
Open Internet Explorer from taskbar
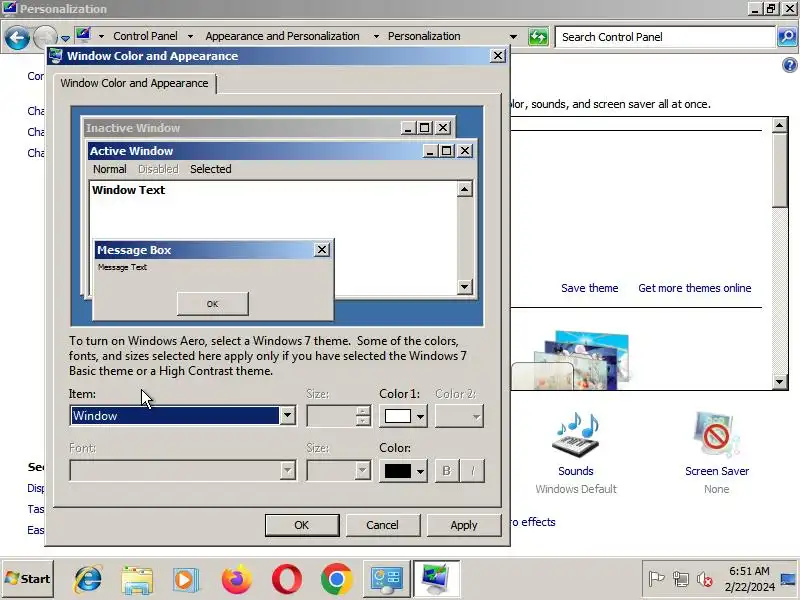tap(88, 579)
